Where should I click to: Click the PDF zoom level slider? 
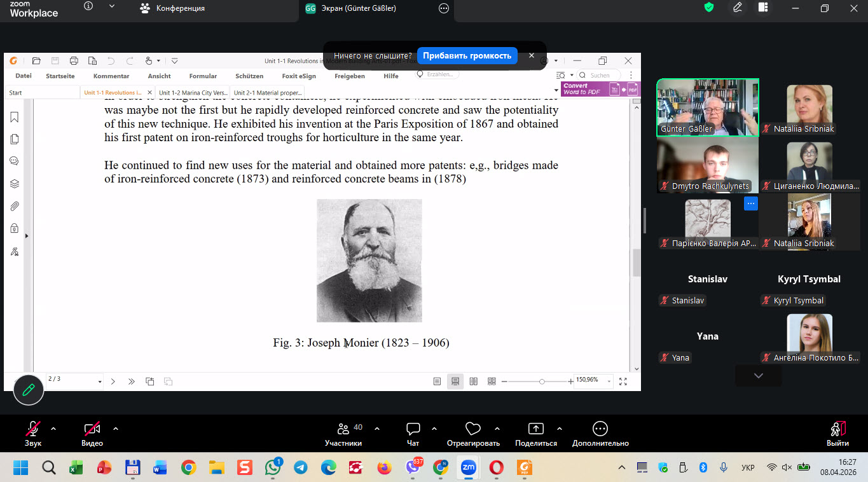pyautogui.click(x=542, y=382)
